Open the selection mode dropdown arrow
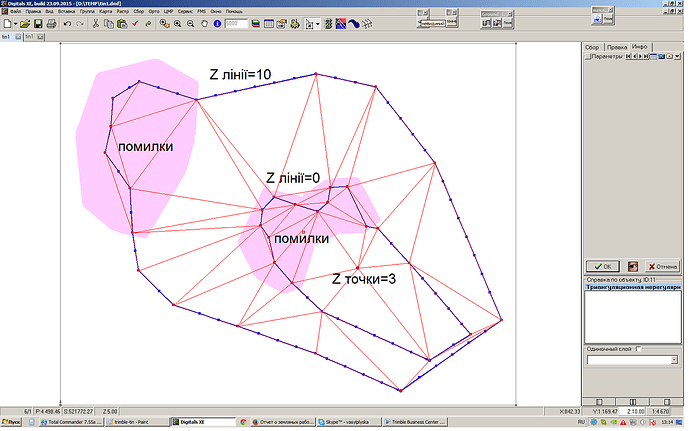The image size is (690, 431). (x=318, y=24)
